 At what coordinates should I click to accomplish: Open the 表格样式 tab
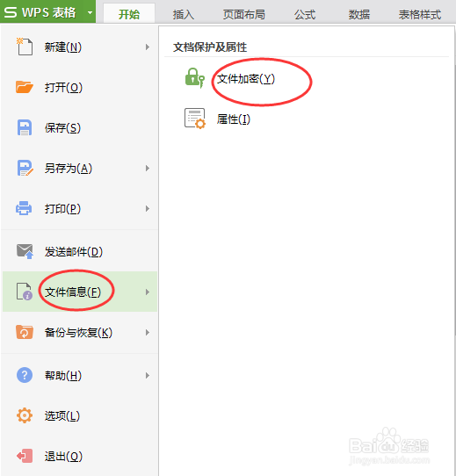coord(420,14)
